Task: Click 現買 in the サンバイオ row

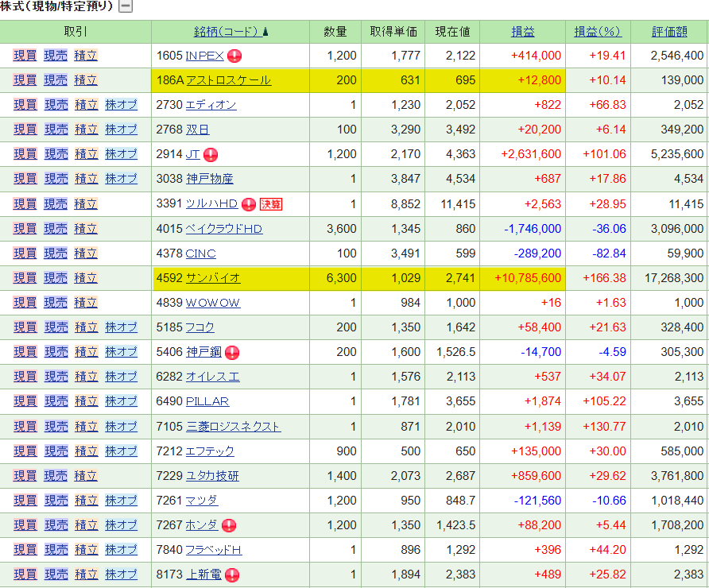Action: click(x=25, y=278)
